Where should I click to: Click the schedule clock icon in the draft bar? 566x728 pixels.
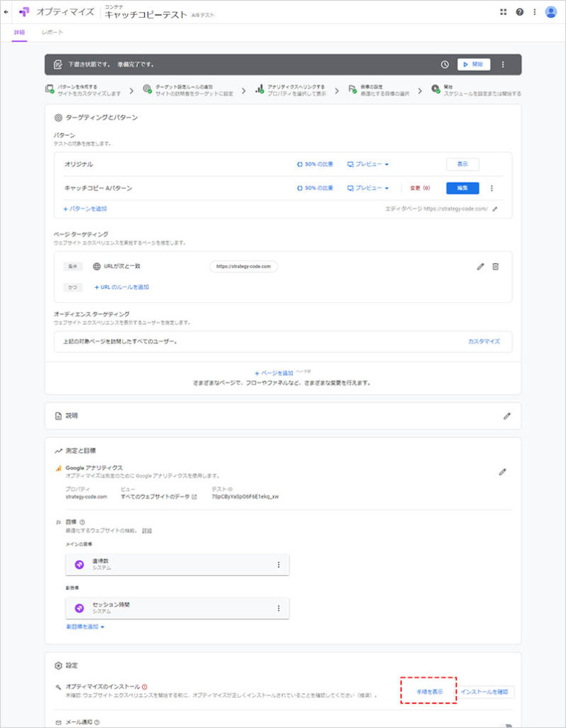445,64
